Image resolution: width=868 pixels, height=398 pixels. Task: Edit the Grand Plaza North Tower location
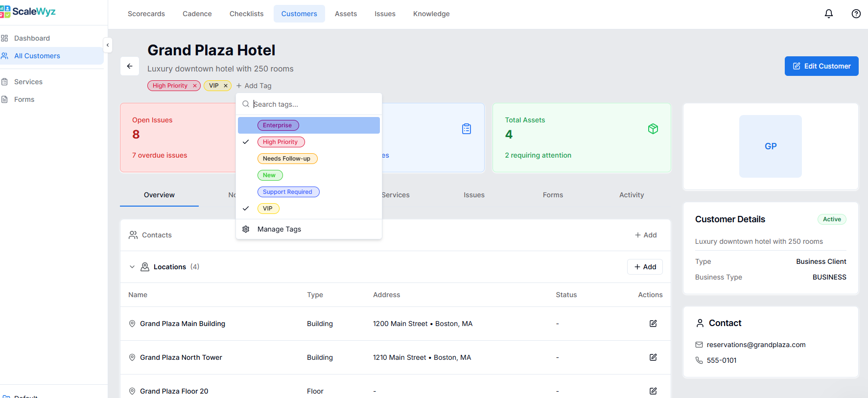click(653, 357)
